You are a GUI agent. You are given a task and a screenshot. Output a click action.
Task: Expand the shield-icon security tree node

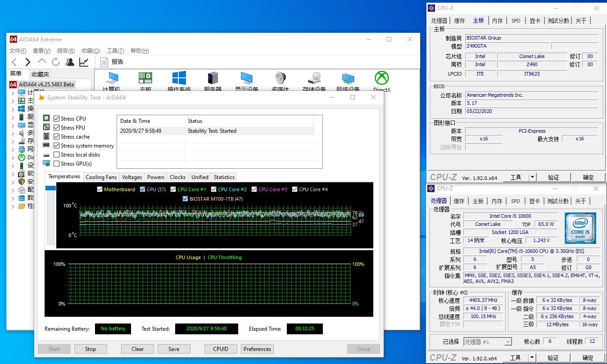[12, 181]
